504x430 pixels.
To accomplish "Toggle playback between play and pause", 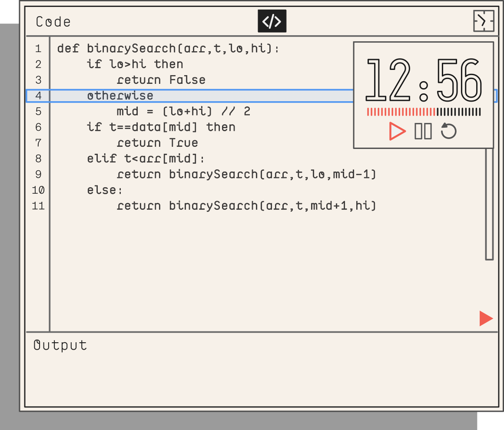I will pyautogui.click(x=397, y=131).
